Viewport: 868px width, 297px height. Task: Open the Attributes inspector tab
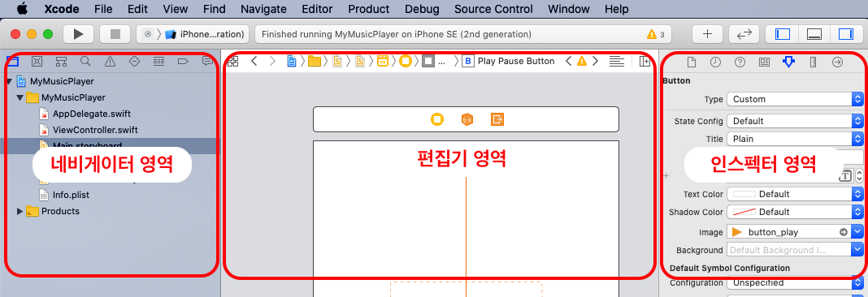[789, 62]
